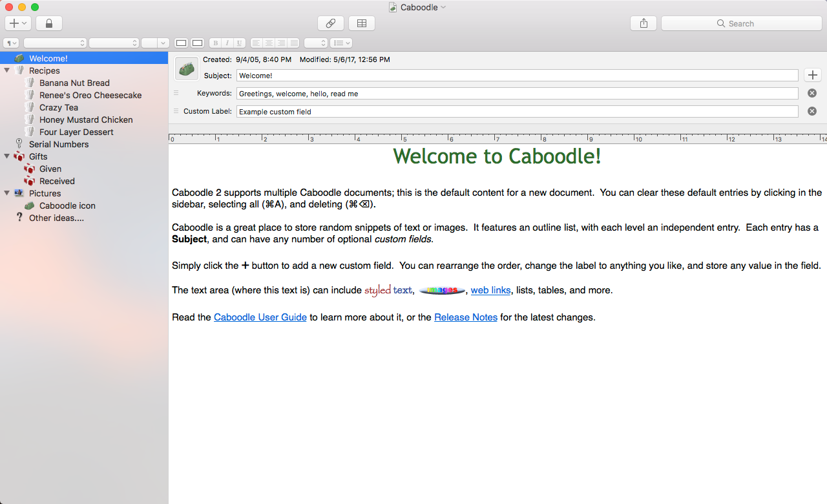Center align text

[269, 43]
